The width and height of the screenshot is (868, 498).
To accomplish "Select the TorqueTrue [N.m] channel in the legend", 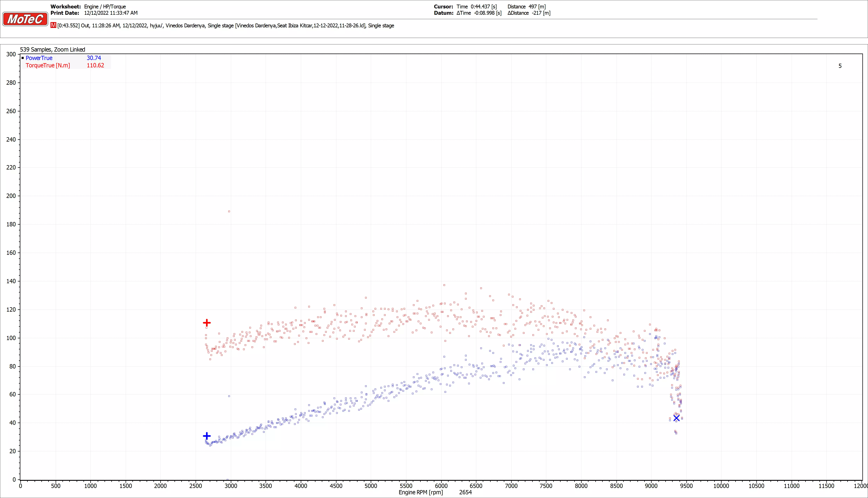I will (48, 65).
